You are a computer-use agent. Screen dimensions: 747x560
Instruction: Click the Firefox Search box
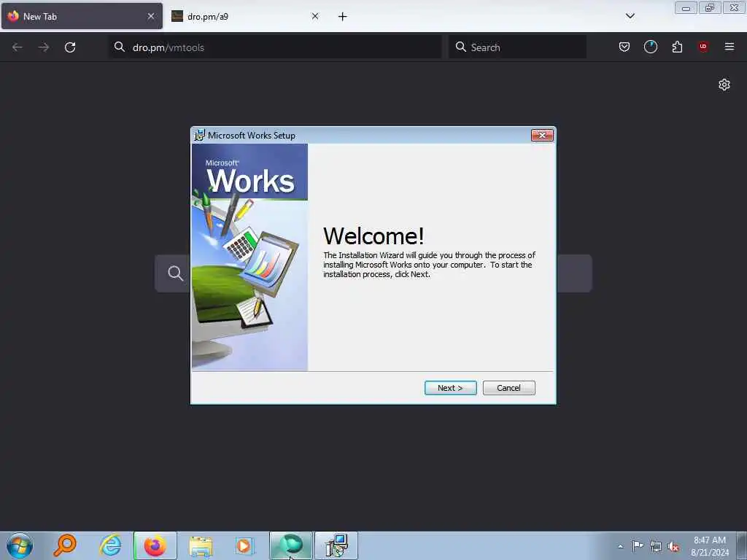(517, 47)
